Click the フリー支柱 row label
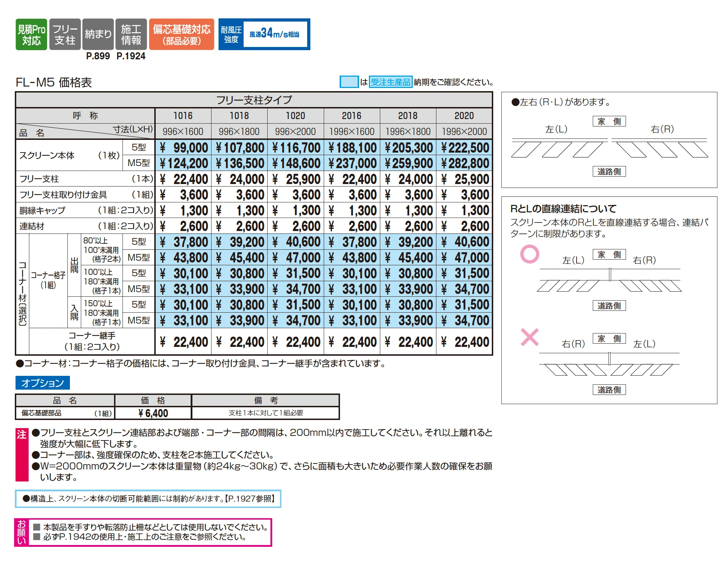Image resolution: width=728 pixels, height=568 pixels. pos(86,179)
